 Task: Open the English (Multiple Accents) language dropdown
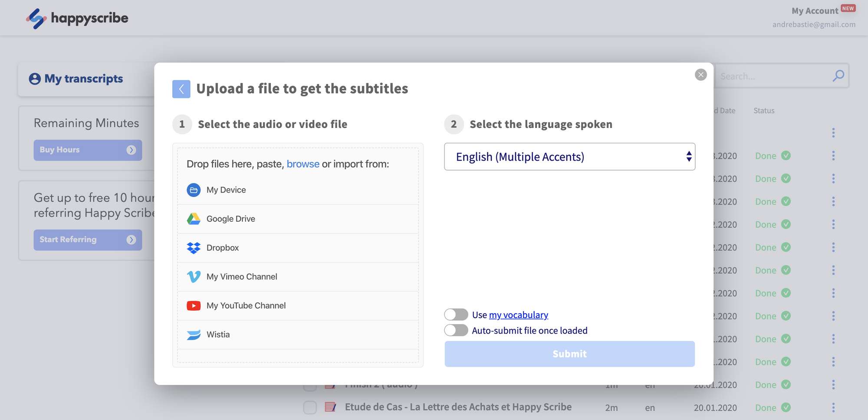[570, 157]
